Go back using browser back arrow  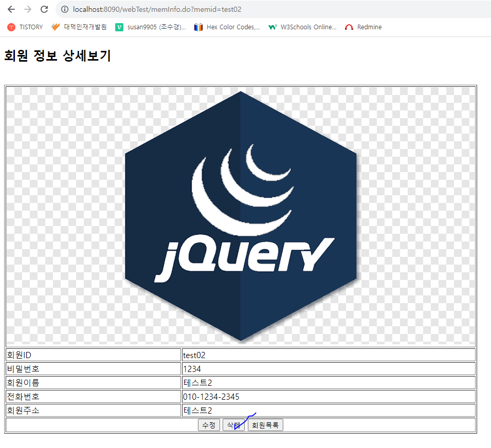(x=11, y=9)
